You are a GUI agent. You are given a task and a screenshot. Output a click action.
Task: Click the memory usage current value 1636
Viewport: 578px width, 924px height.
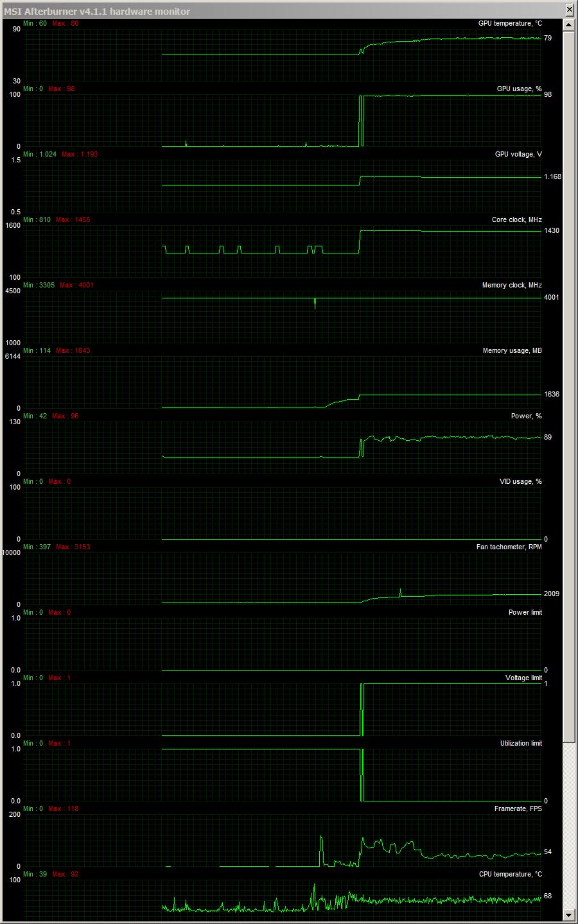click(x=551, y=394)
